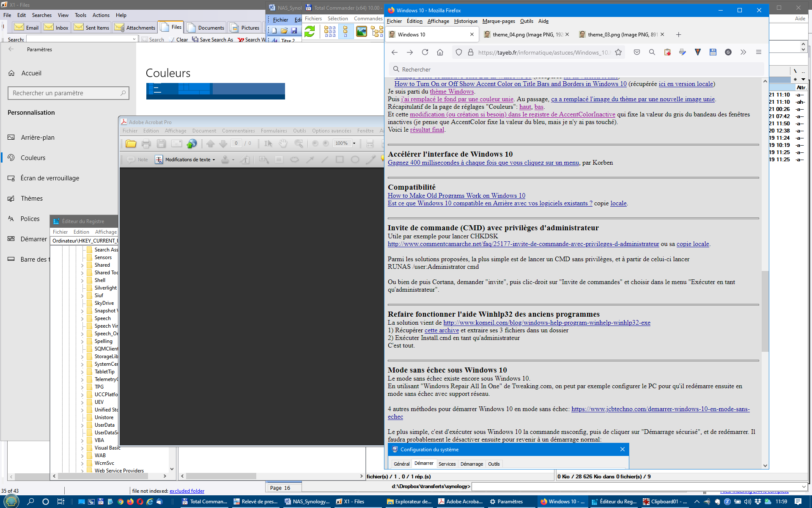Click Total Commander green refresh arrows icon
Screen dimensions: 812x508
pyautogui.click(x=310, y=31)
